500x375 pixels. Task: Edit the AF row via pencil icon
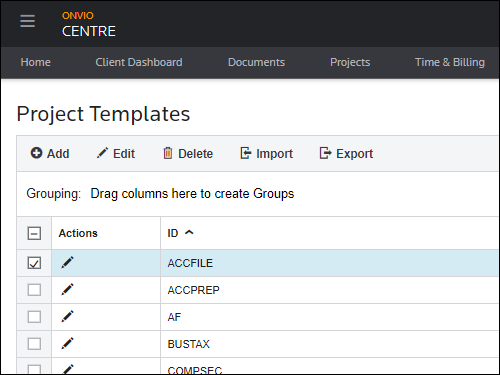(67, 316)
